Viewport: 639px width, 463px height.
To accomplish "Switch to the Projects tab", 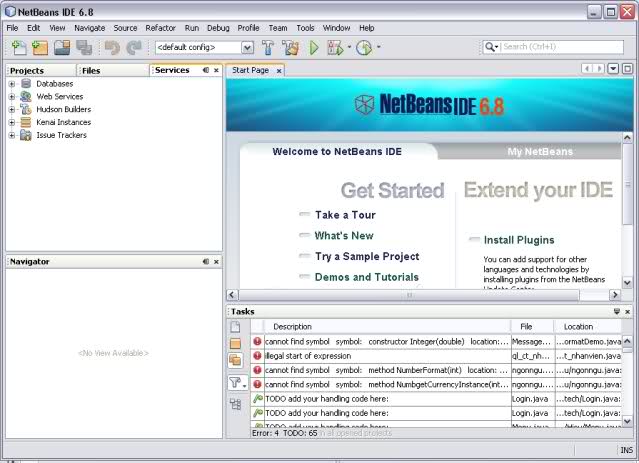I will (x=27, y=71).
